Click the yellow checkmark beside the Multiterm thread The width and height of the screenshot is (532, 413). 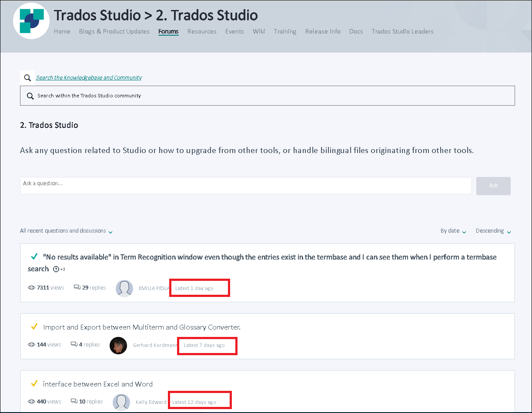pyautogui.click(x=35, y=326)
